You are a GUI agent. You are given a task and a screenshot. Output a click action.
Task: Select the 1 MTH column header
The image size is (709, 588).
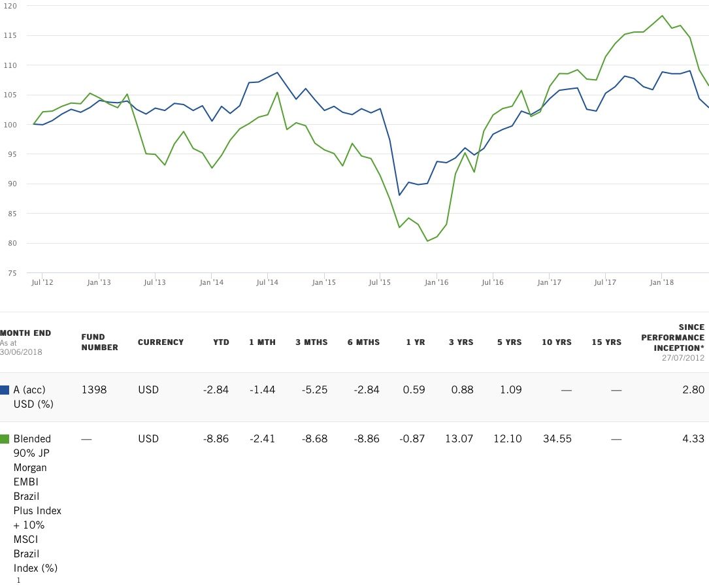(262, 342)
